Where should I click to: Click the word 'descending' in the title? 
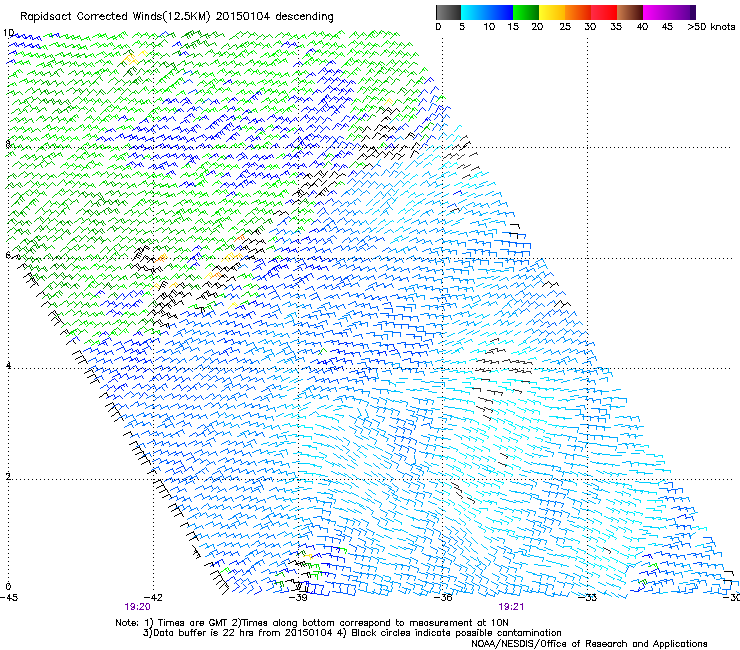pyautogui.click(x=304, y=17)
